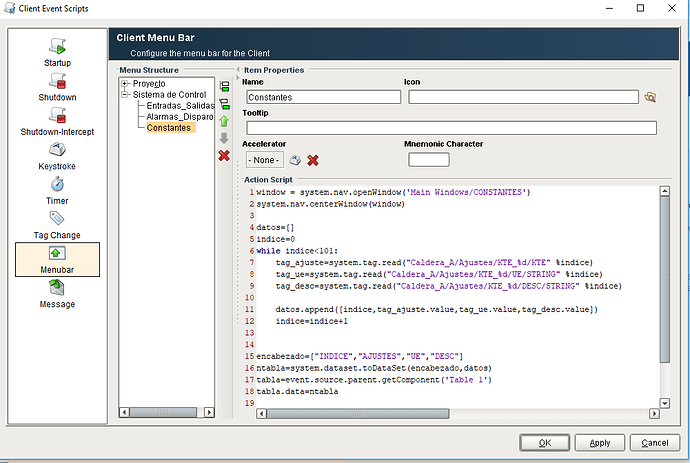Image resolution: width=690 pixels, height=463 pixels.
Task: Click the 'tabla.data=ntabla' script line
Action: pyautogui.click(x=297, y=391)
